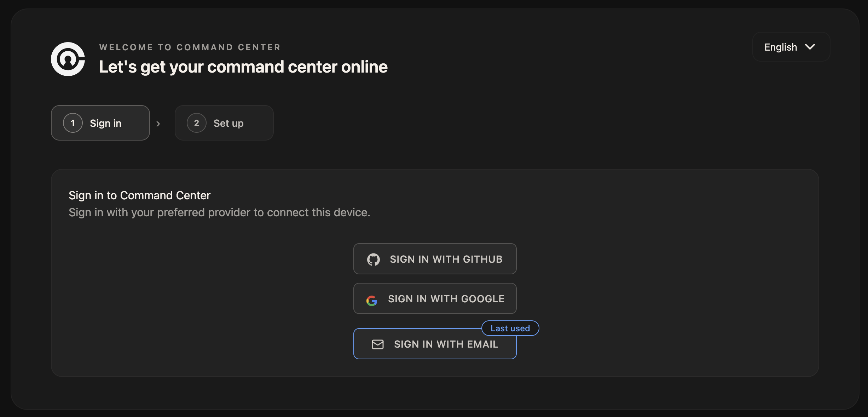Viewport: 868px width, 417px height.
Task: Sign in with GitHub
Action: pyautogui.click(x=435, y=259)
